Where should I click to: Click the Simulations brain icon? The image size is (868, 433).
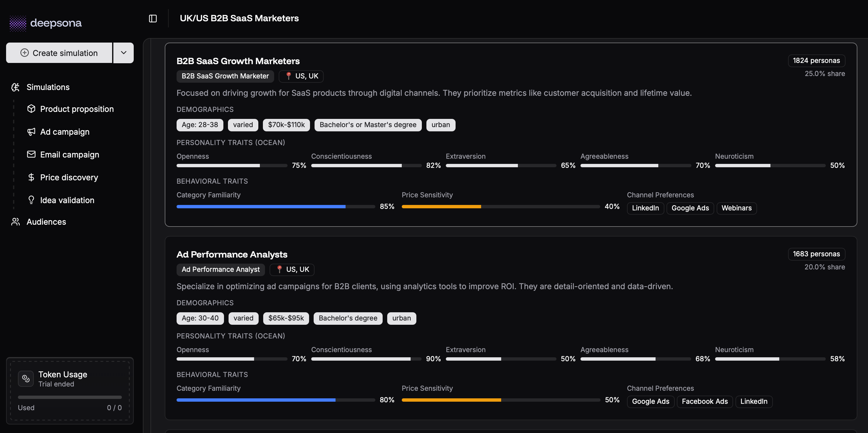point(15,87)
